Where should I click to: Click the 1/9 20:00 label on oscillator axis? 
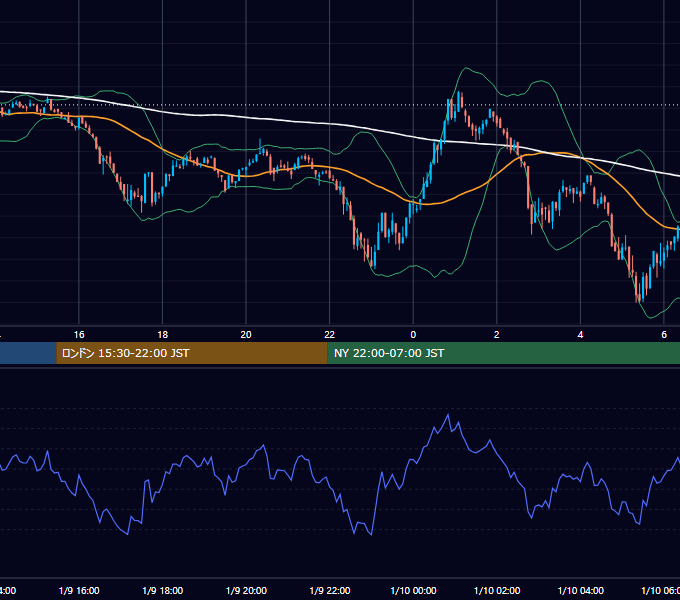pyautogui.click(x=246, y=590)
